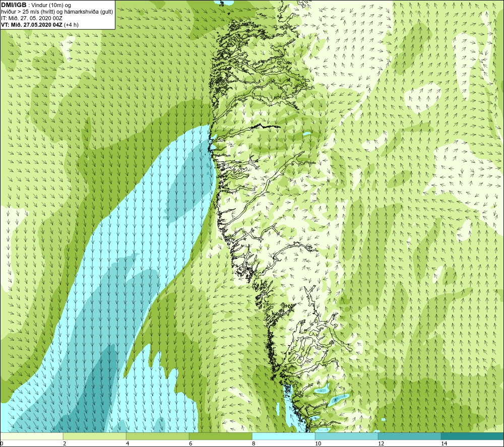Image resolution: width=504 pixels, height=447 pixels.
Task: Click the legend label '8'
Action: 254,443
